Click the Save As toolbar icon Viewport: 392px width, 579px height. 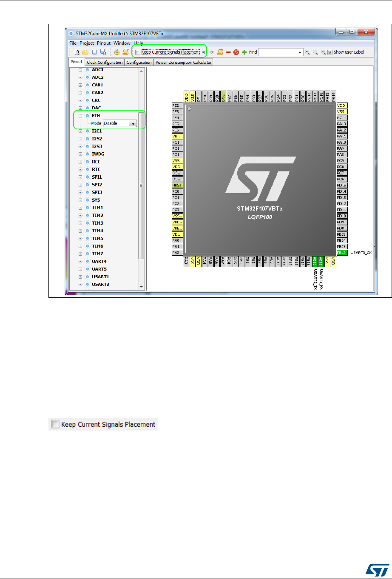(x=102, y=52)
